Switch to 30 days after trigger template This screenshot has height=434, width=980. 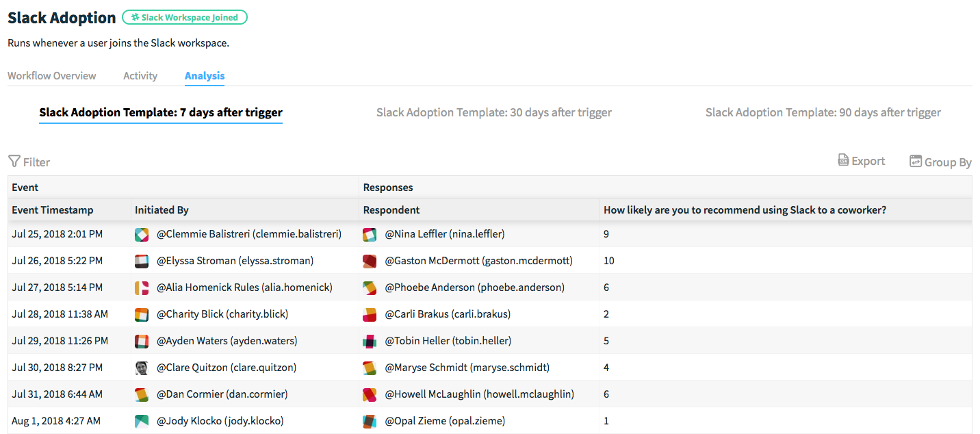(x=494, y=112)
